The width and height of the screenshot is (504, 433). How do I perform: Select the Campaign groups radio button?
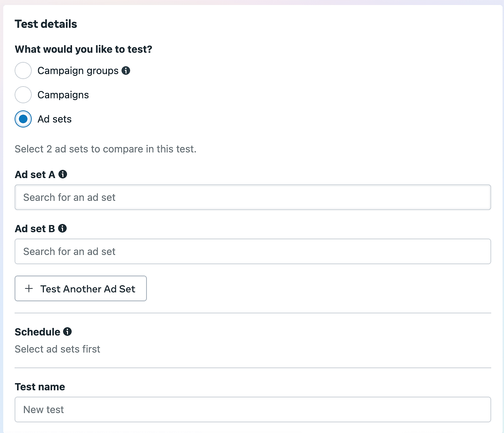23,71
